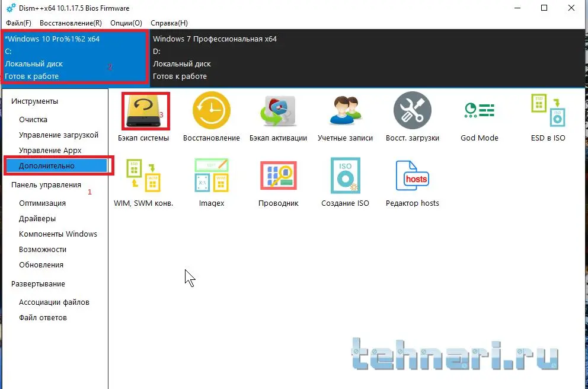Go to Очистка in the sidebar
The image size is (588, 389).
click(33, 120)
